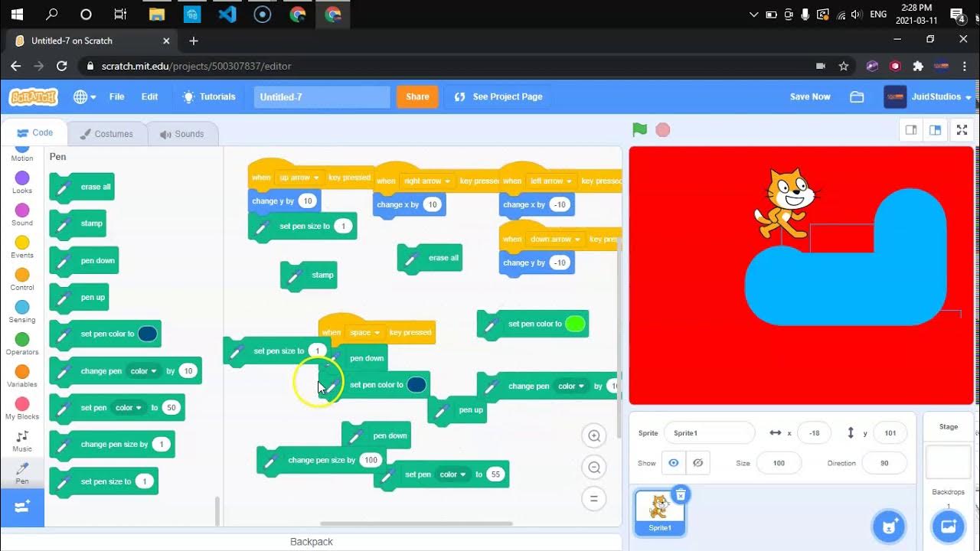
Task: Show the sprite using the eye icon
Action: pos(673,463)
